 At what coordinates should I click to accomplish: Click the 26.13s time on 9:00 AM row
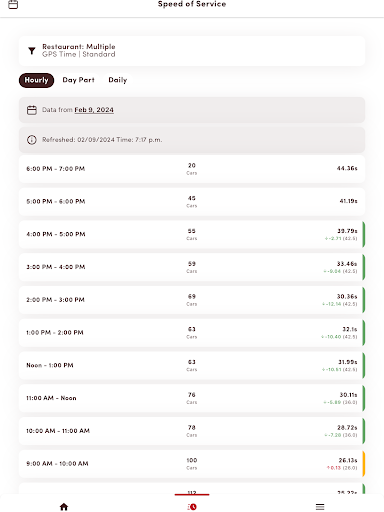click(348, 460)
